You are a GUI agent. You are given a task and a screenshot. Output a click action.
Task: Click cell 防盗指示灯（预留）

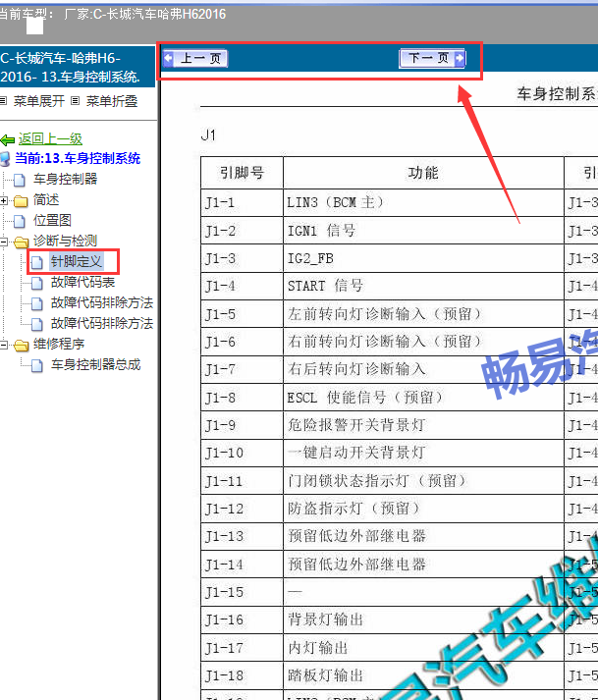coord(423,509)
